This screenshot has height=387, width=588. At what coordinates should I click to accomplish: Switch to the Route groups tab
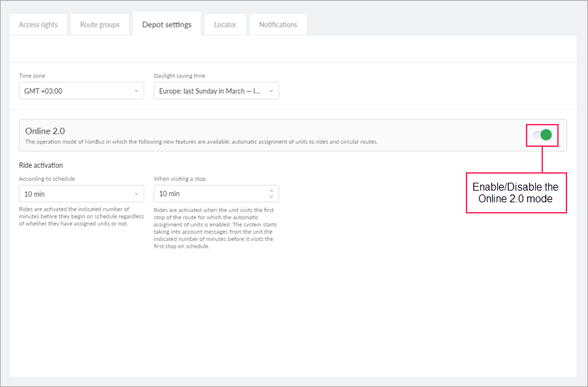(100, 25)
